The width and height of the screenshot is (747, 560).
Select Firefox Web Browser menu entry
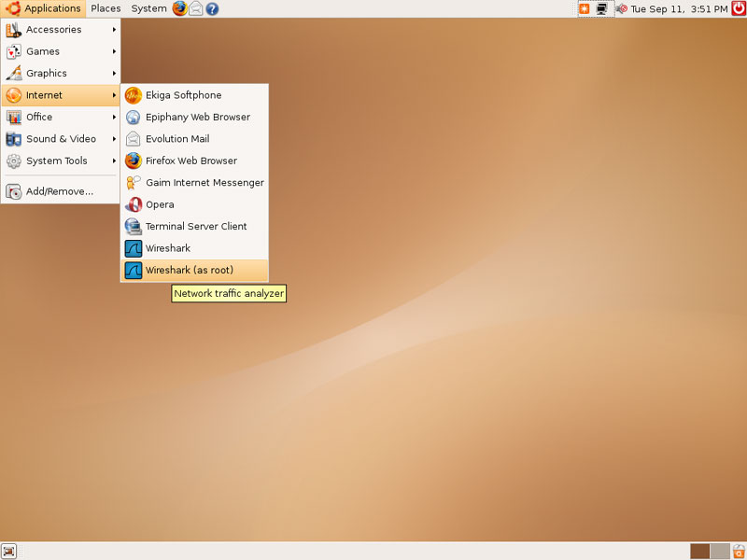[194, 161]
